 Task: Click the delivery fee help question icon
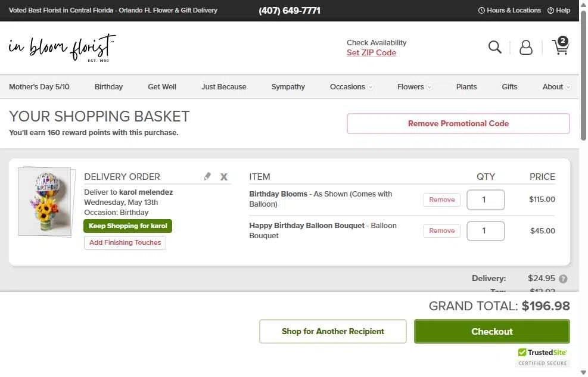563,279
